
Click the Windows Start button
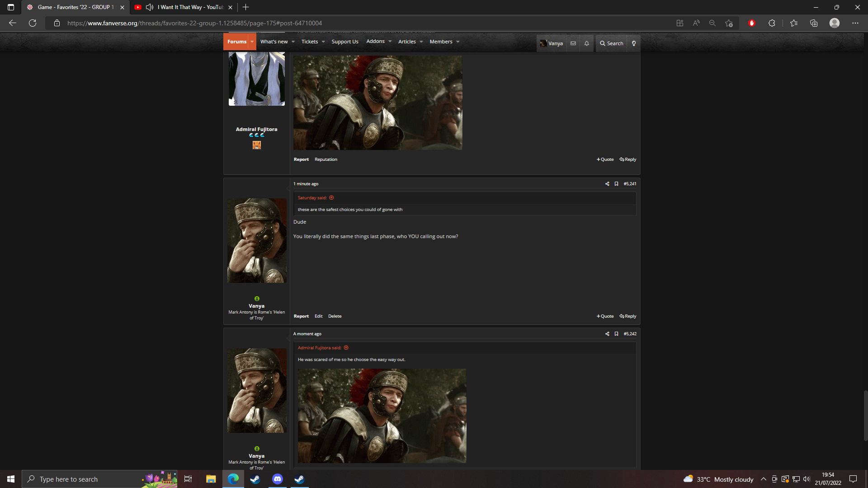click(x=11, y=479)
